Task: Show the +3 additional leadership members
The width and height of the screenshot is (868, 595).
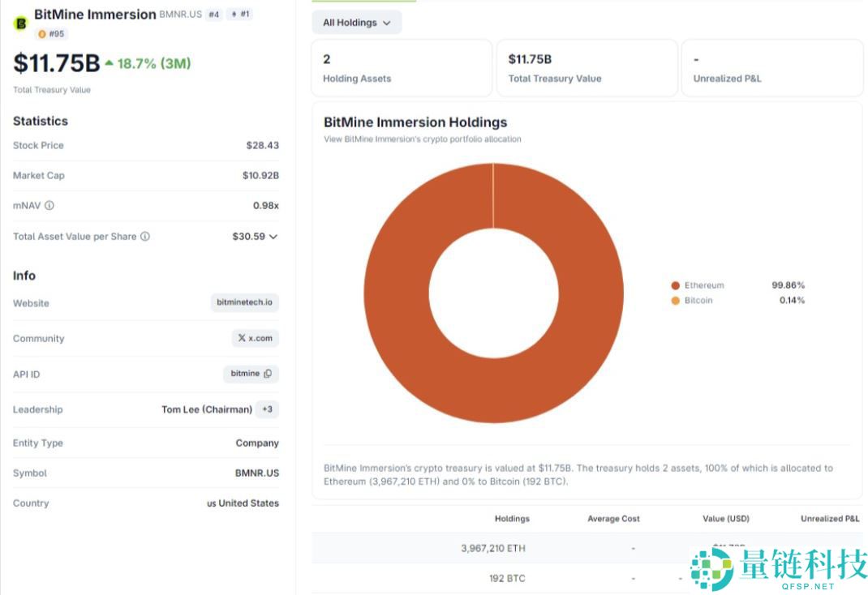Action: point(268,409)
